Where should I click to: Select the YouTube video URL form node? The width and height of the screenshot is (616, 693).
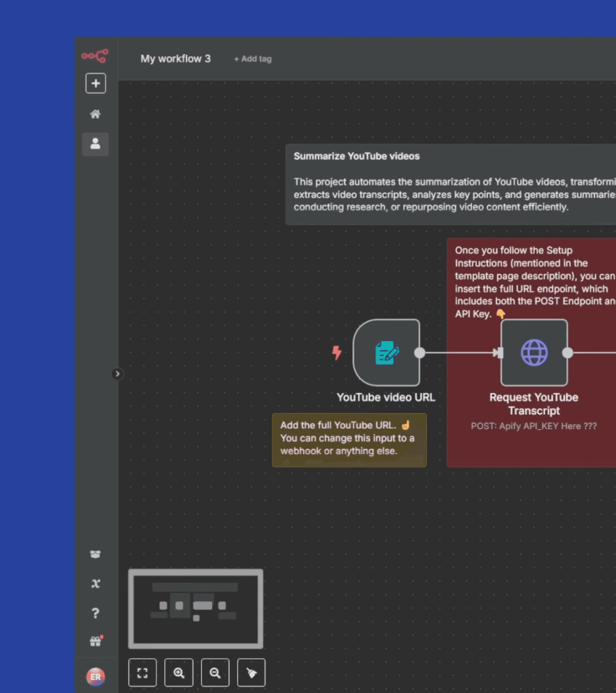click(386, 353)
